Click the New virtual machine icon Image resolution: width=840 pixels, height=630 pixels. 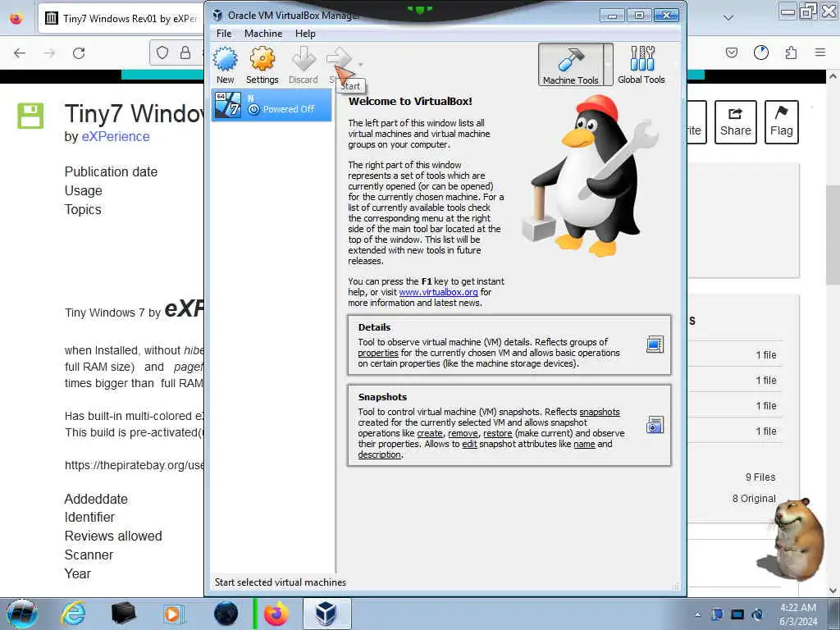click(x=226, y=66)
